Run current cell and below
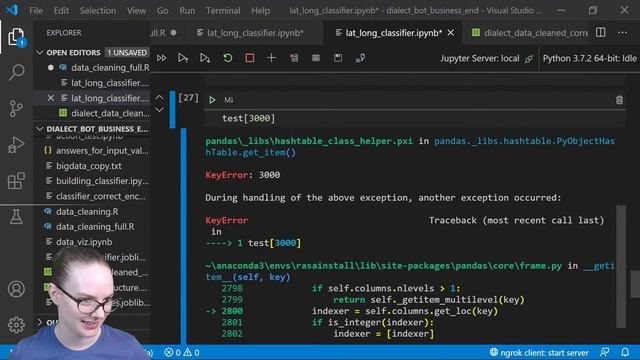Viewport: 640px width, 360px height. coord(205,58)
